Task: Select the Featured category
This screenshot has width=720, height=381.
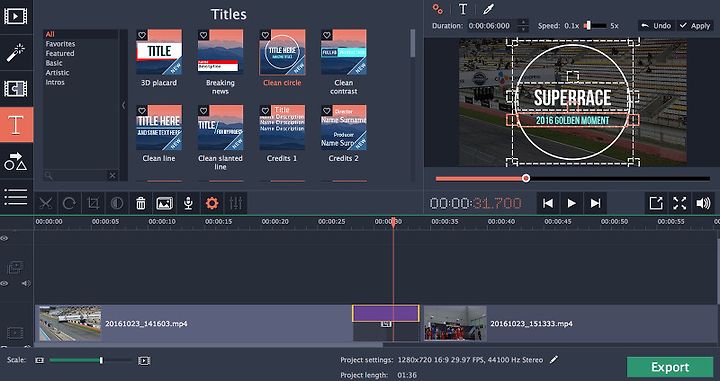Action: (x=60, y=53)
